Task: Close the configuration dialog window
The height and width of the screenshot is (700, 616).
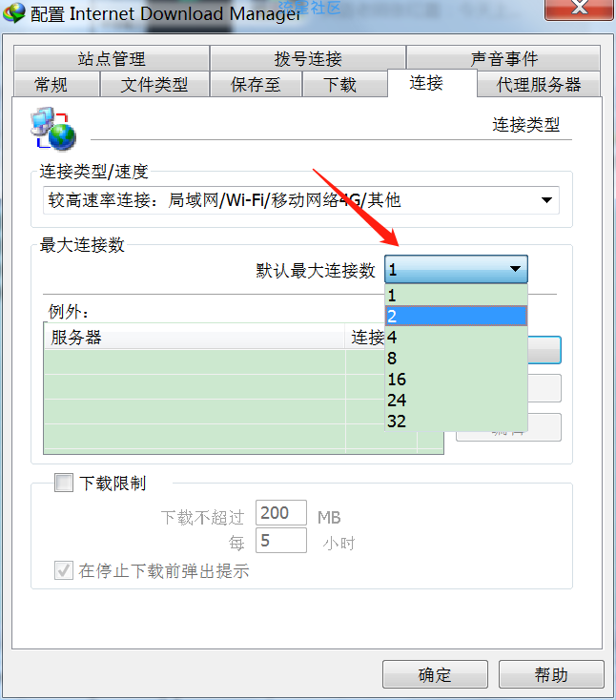Action: [579, 8]
